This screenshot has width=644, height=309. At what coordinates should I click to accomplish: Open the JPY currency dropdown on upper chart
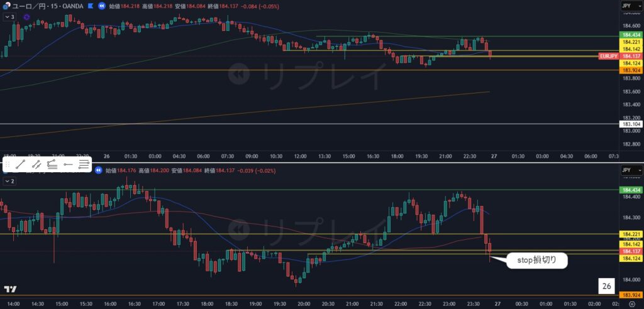(631, 6)
